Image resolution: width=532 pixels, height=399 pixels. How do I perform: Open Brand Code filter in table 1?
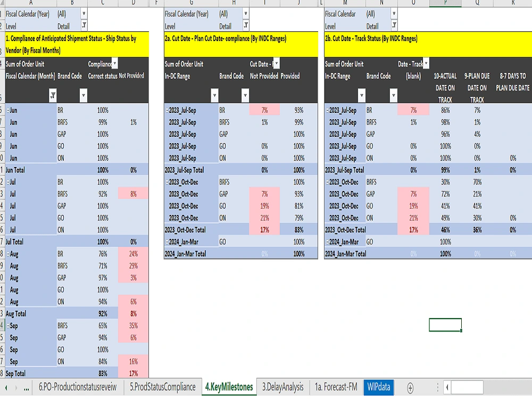coord(84,95)
